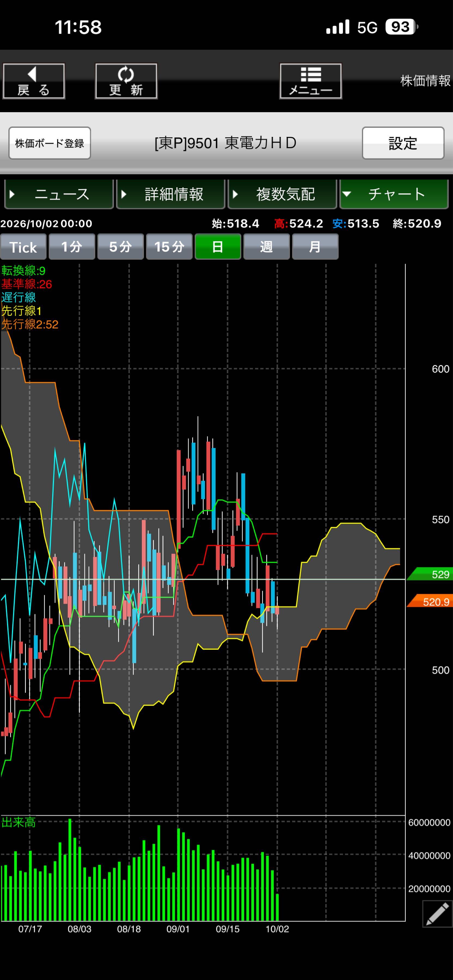Image resolution: width=453 pixels, height=980 pixels.
Task: Tap the 07/17 date axis label
Action: pos(30,929)
